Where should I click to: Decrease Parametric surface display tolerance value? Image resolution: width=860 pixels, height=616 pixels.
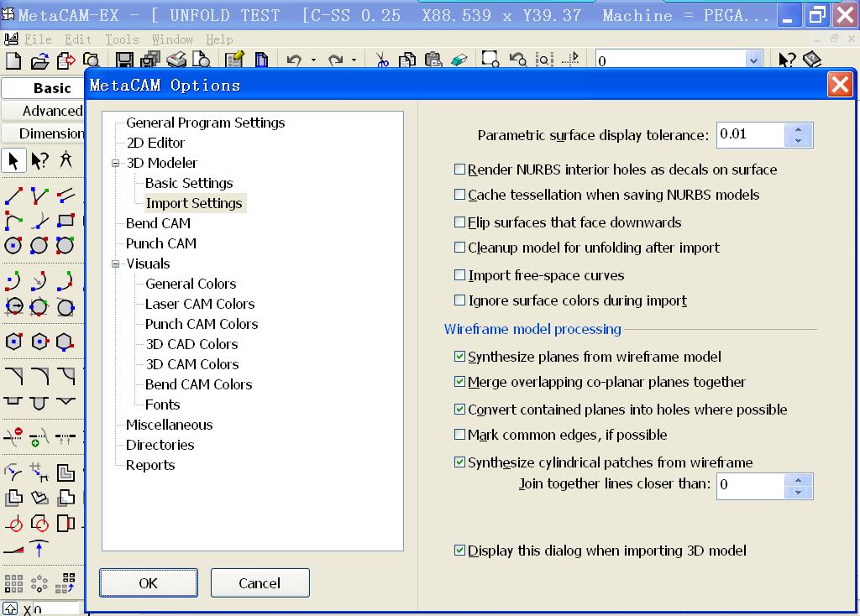point(798,141)
